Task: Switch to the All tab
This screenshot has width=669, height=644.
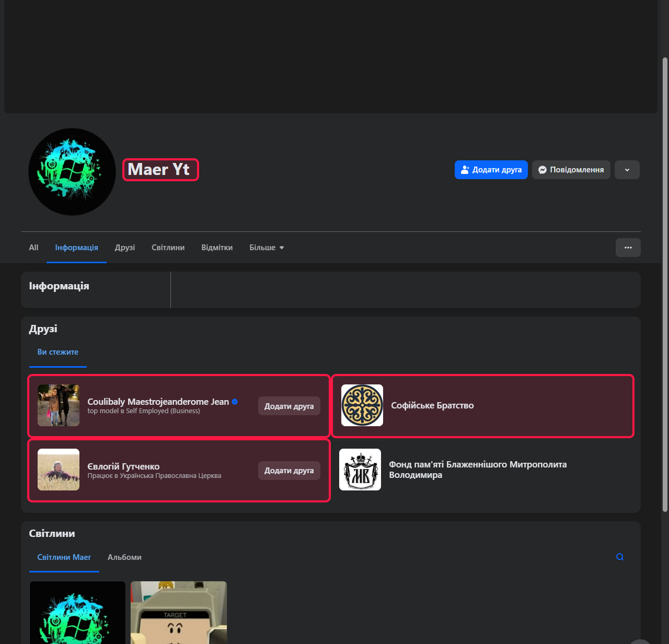Action: [x=33, y=248]
